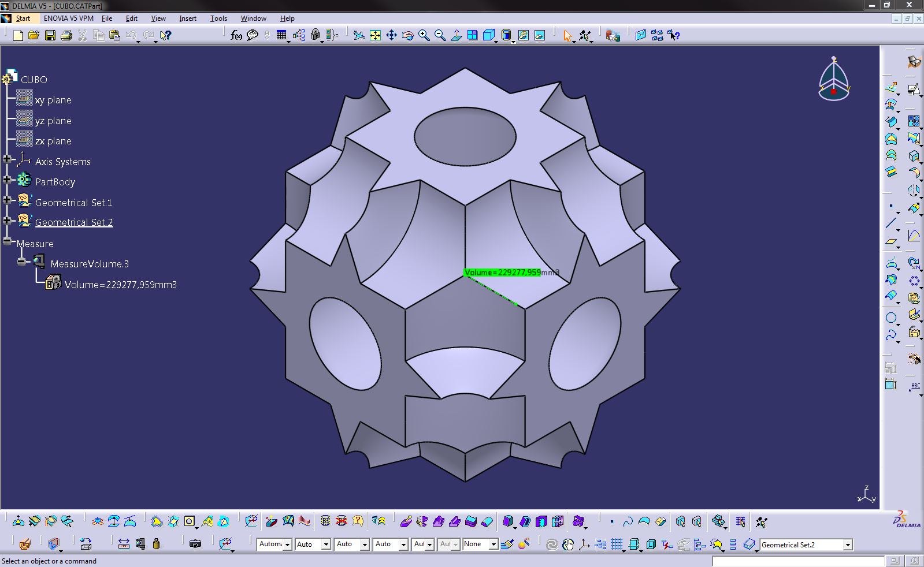The image size is (924, 567).
Task: Click the DELMIA logo in the corner
Action: [x=908, y=519]
